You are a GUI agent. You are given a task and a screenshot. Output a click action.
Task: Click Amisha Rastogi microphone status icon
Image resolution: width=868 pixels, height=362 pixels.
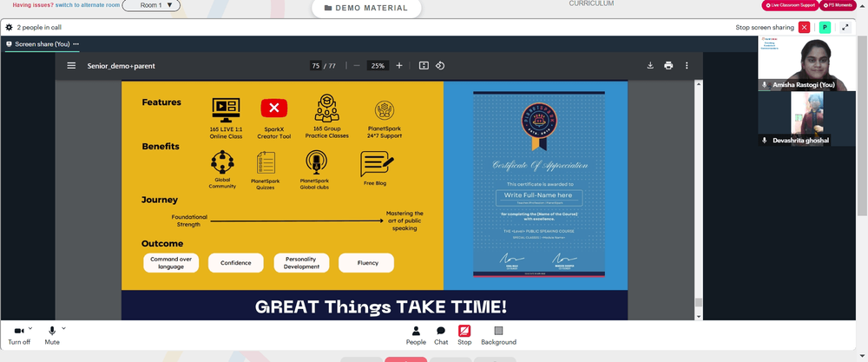click(x=765, y=85)
